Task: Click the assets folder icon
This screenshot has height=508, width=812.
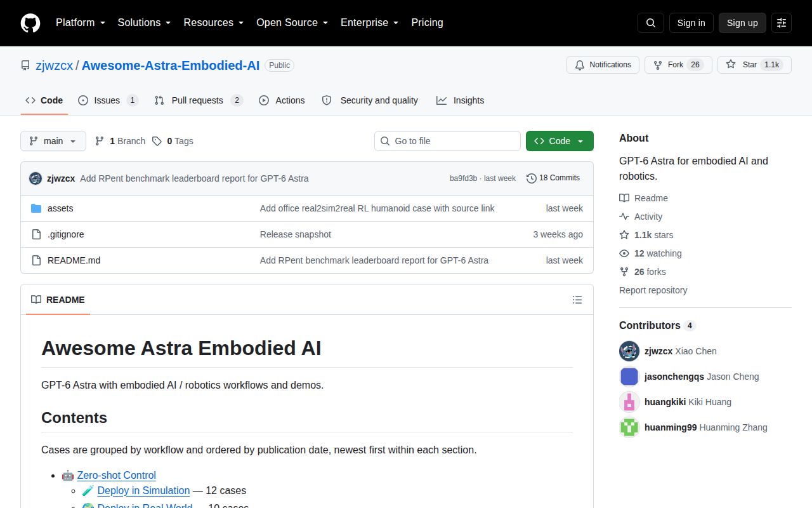Action: tap(36, 208)
